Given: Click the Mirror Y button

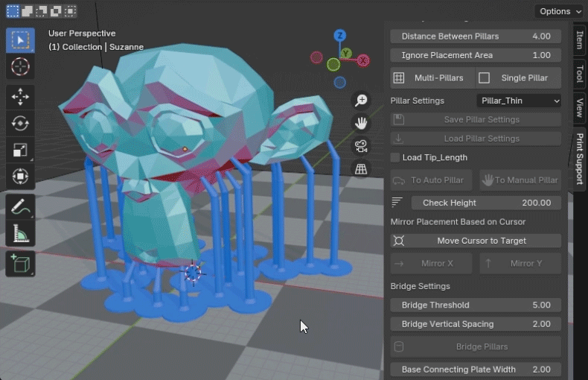Looking at the screenshot, I should [520, 263].
